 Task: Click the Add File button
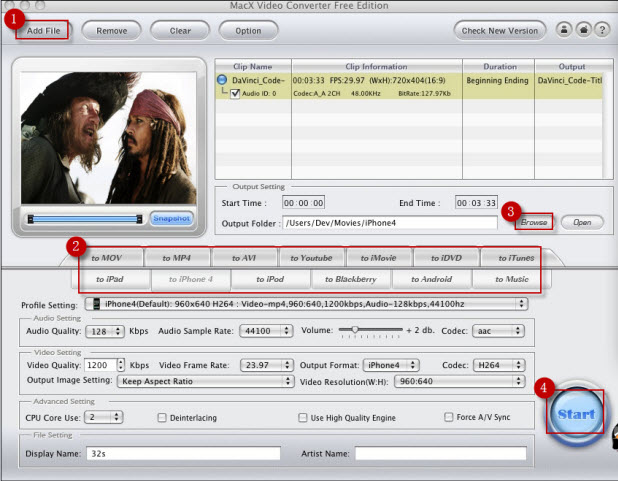[43, 30]
